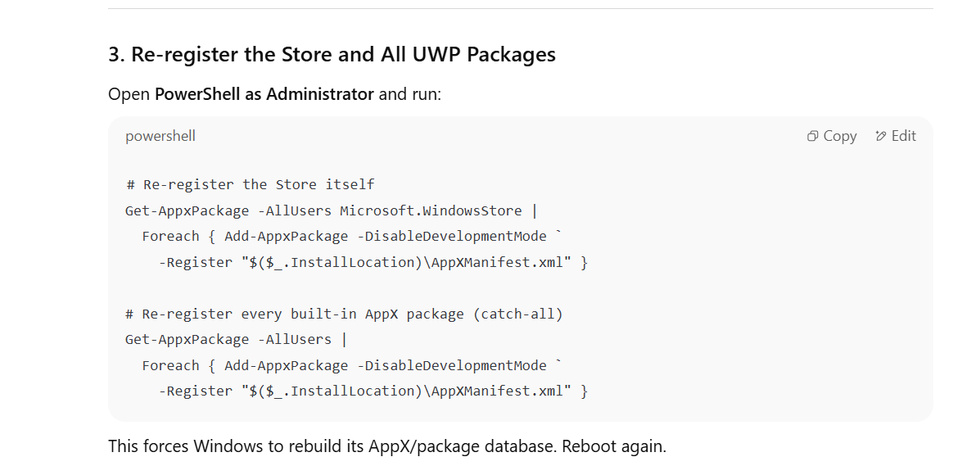
Task: Click the word Open before PowerShell
Action: pos(129,94)
